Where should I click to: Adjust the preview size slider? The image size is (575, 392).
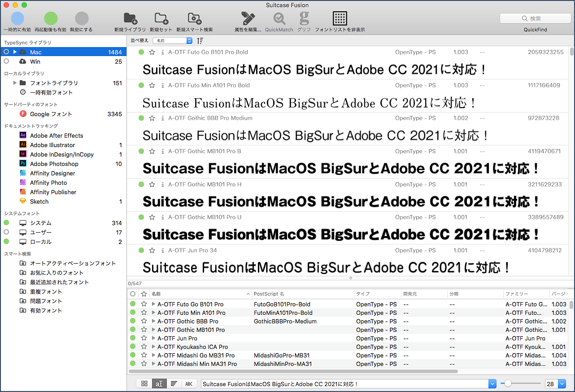click(508, 383)
